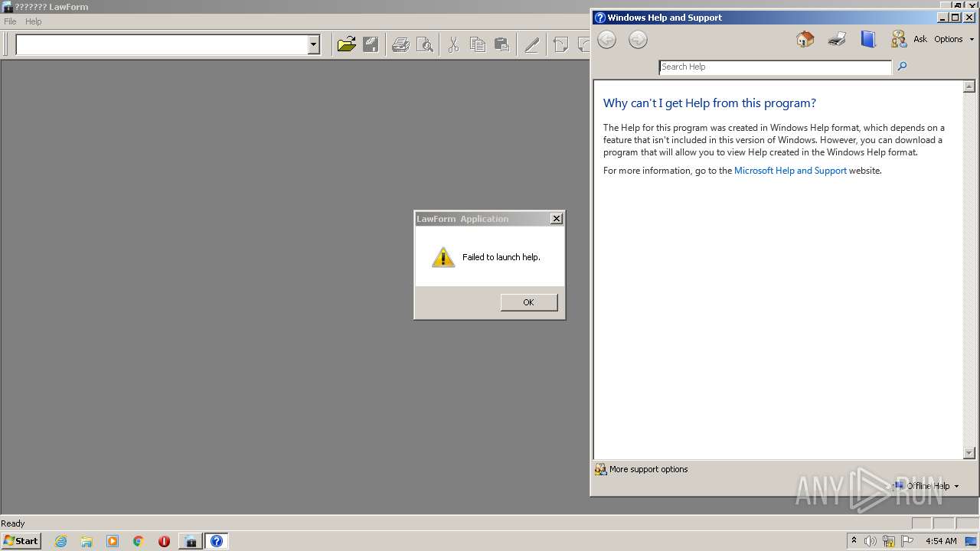Image resolution: width=980 pixels, height=551 pixels.
Task: Click the Back arrow in Windows Help and Support
Action: click(x=606, y=40)
